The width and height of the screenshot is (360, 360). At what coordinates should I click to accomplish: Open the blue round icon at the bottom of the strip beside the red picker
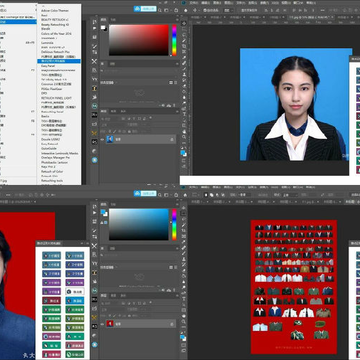pyautogui.click(x=94, y=160)
